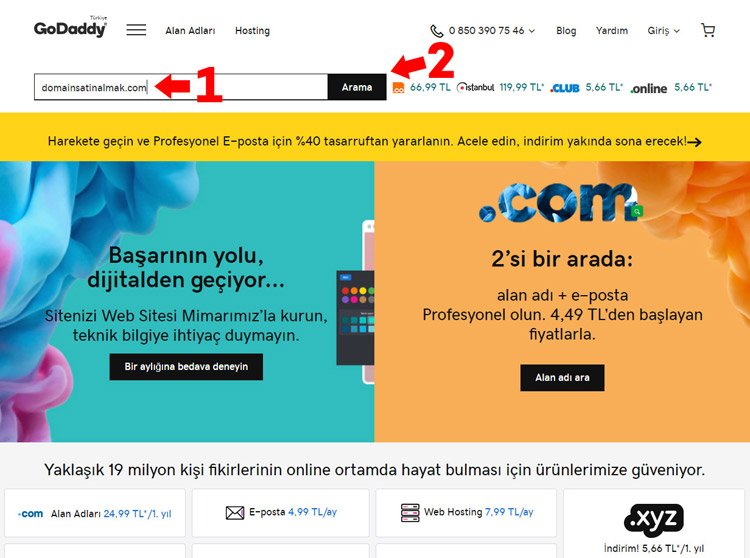This screenshot has width=750, height=558.
Task: Click the .online domain logo
Action: pyautogui.click(x=649, y=88)
